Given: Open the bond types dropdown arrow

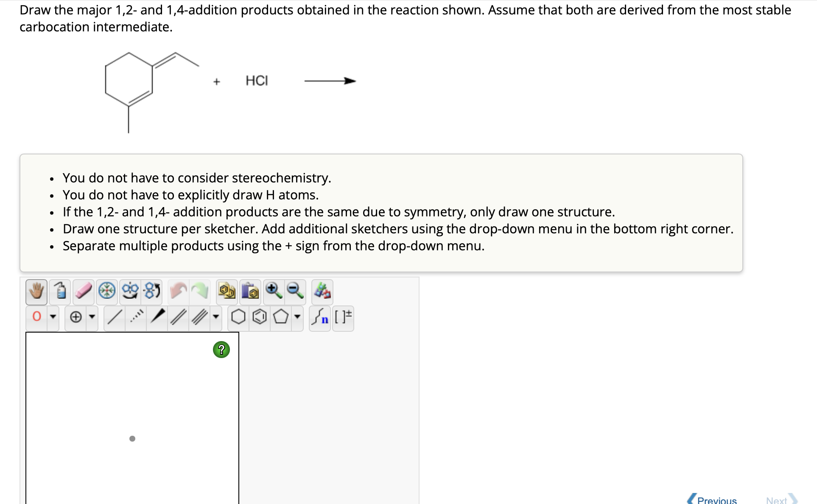Looking at the screenshot, I should [216, 317].
